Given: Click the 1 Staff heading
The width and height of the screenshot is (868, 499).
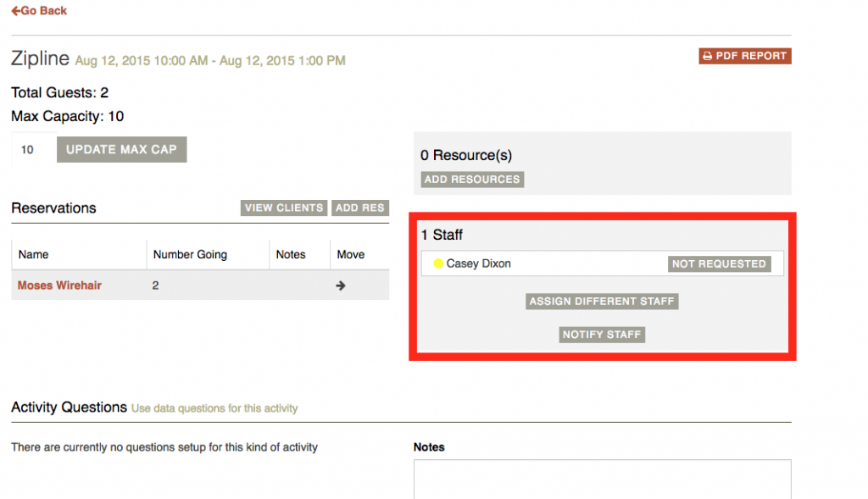Looking at the screenshot, I should [x=442, y=236].
